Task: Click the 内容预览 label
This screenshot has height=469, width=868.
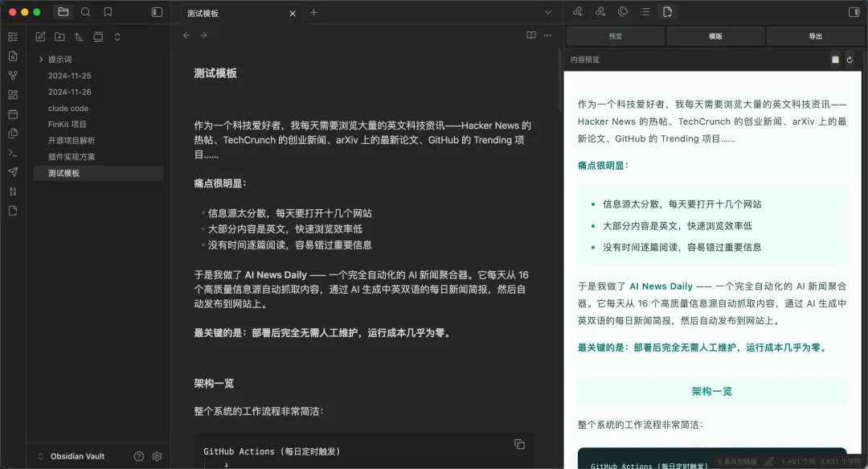Action: pos(585,60)
